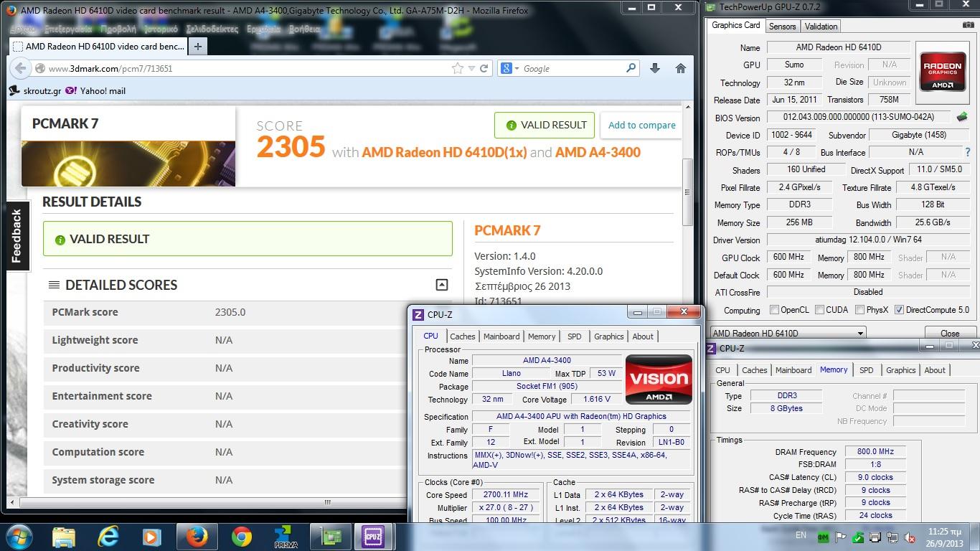
Task: Open the Feedback side tab
Action: click(17, 237)
